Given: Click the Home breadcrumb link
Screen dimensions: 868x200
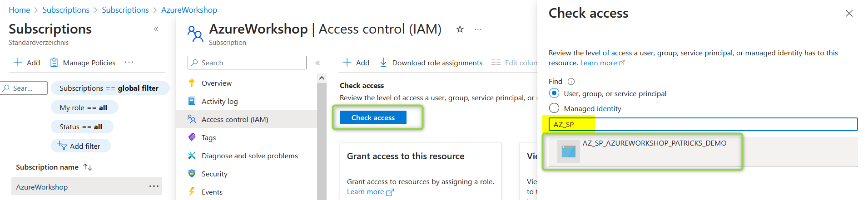Looking at the screenshot, I should tap(20, 10).
